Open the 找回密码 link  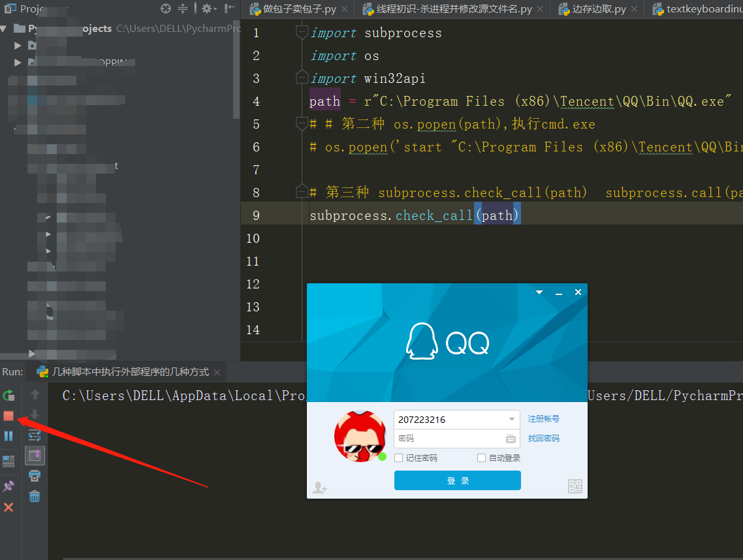(x=543, y=438)
